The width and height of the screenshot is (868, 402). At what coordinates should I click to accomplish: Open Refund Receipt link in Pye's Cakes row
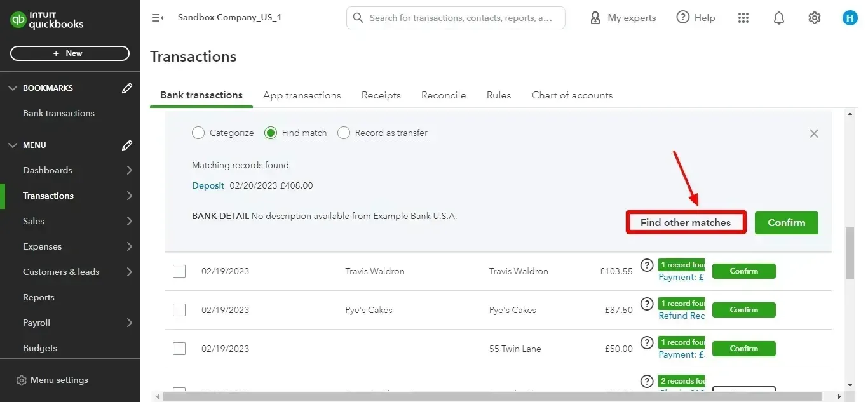[x=681, y=316]
